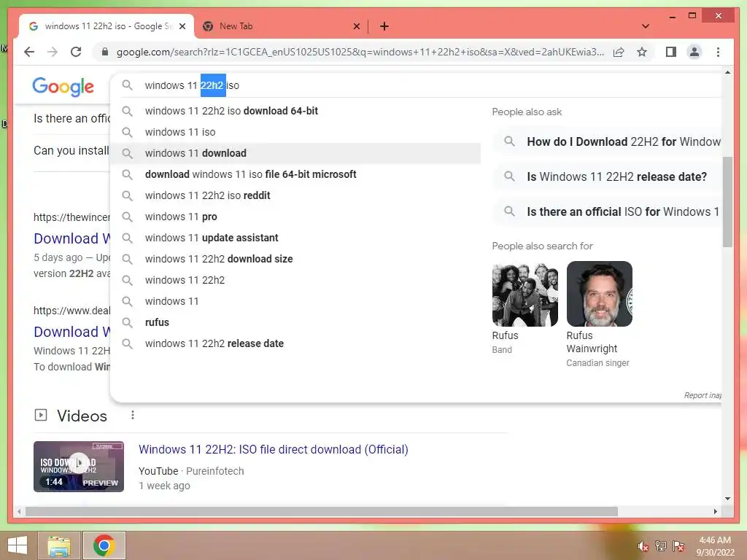Click the taskbar clock showing 4:46 AM
This screenshot has width=747, height=560.
(x=715, y=546)
